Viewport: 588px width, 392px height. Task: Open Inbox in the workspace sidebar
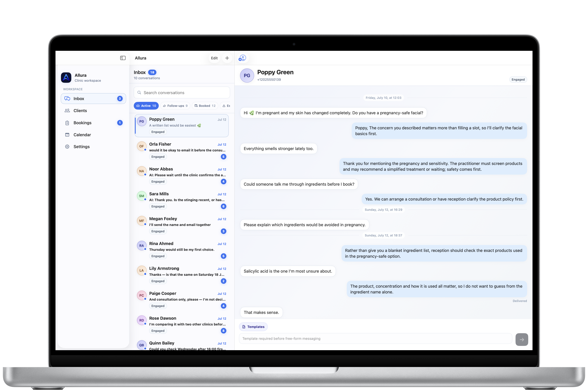point(93,99)
